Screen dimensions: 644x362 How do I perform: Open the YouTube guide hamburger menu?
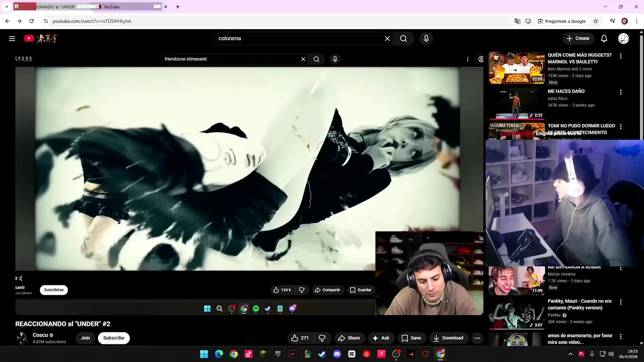[x=12, y=38]
